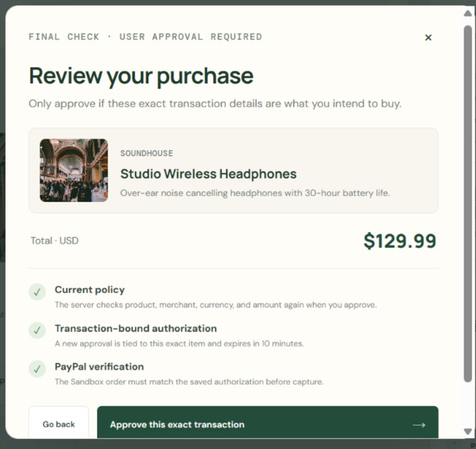Click the arrow icon on the Approve button
Viewport: 476px width, 449px height.
click(x=419, y=425)
